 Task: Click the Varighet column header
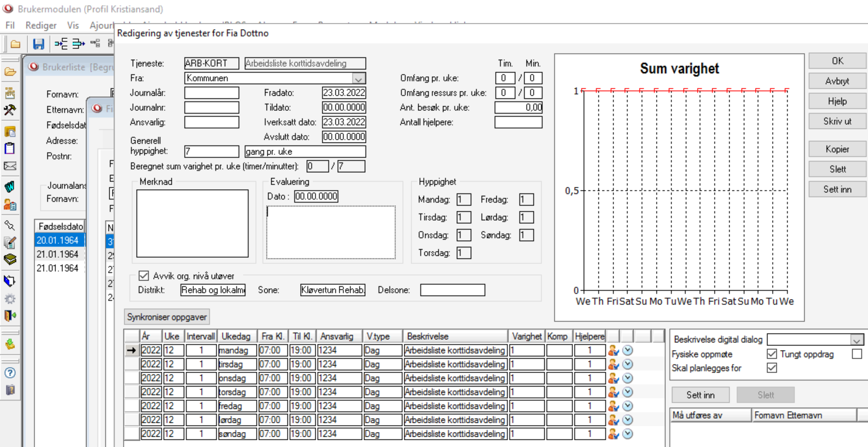(527, 336)
